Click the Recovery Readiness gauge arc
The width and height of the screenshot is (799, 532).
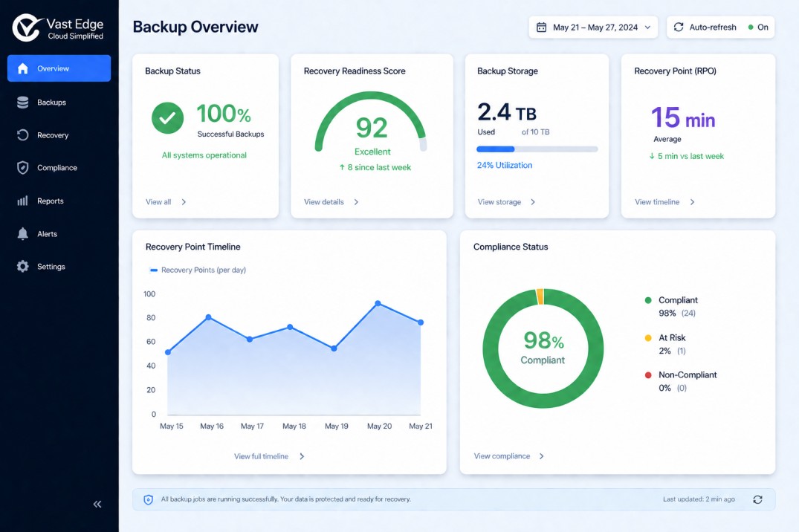point(370,97)
